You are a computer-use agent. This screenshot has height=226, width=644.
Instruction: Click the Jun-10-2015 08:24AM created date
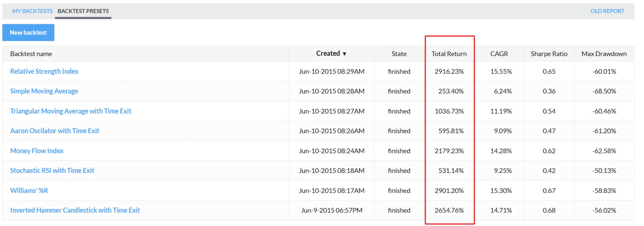(332, 151)
